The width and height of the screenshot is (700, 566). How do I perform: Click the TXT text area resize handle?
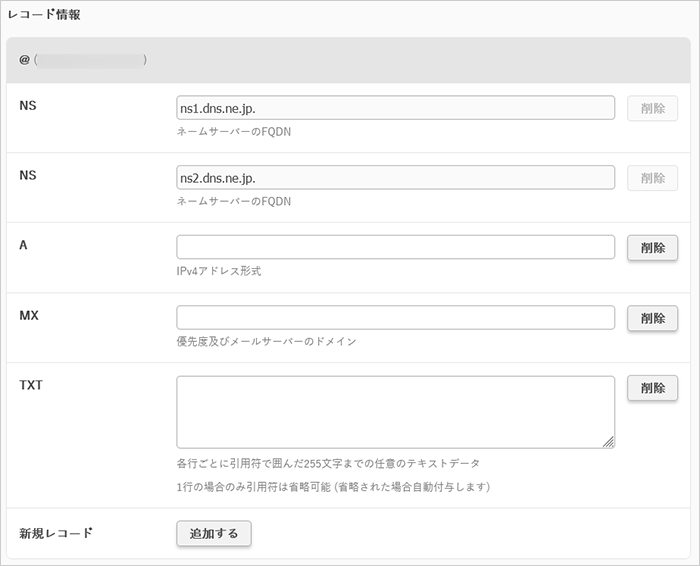pyautogui.click(x=609, y=442)
